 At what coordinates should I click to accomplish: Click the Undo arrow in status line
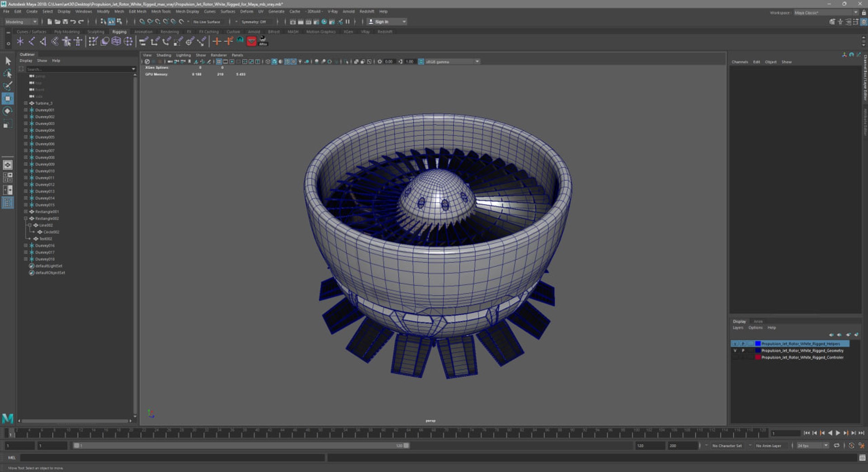(x=73, y=22)
